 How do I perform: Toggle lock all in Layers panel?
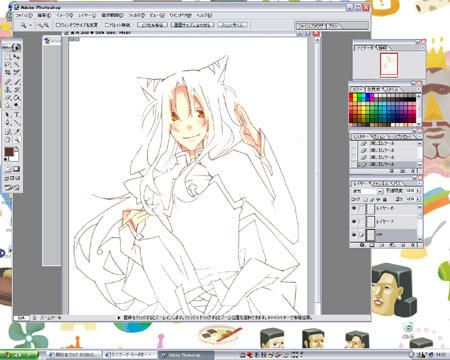(385, 199)
